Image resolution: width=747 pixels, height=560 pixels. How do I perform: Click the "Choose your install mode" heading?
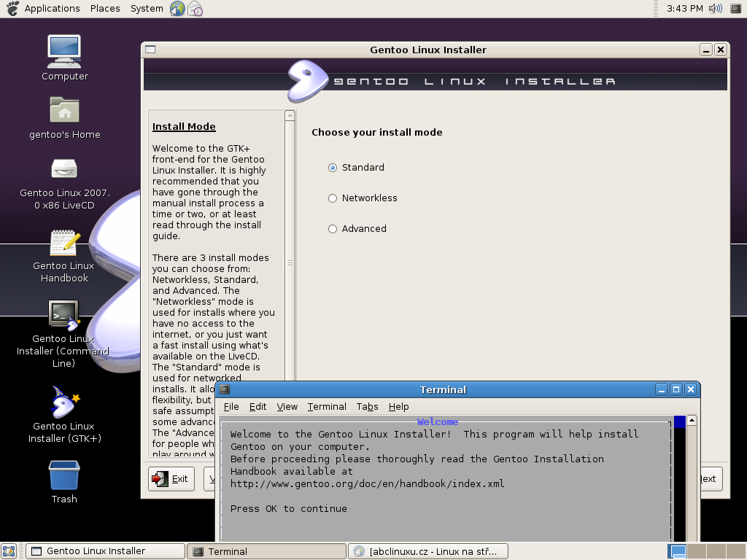pyautogui.click(x=377, y=133)
